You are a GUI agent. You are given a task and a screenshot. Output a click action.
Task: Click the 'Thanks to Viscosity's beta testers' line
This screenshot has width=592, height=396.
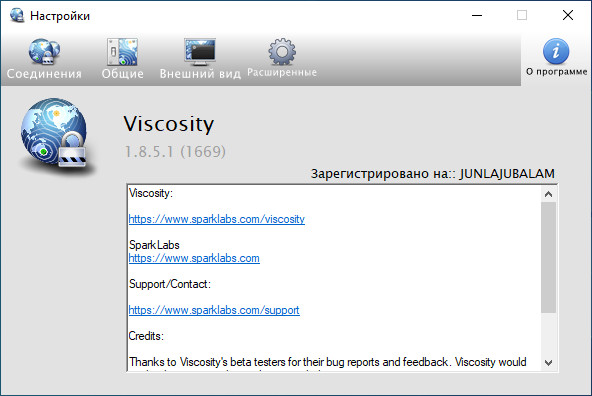point(327,362)
